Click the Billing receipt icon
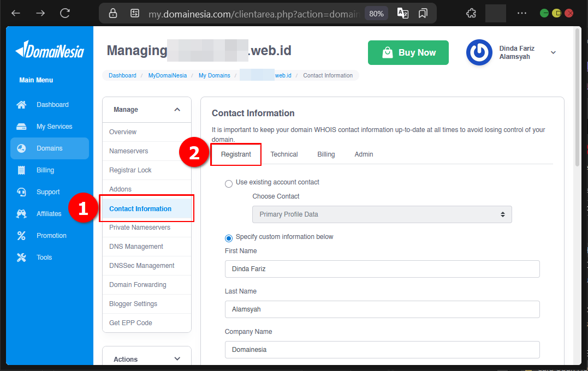Image resolution: width=588 pixels, height=371 pixels. click(21, 170)
